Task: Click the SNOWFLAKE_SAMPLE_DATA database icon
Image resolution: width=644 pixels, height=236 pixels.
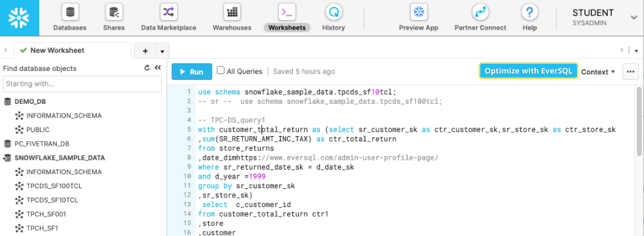Action: click(7, 158)
